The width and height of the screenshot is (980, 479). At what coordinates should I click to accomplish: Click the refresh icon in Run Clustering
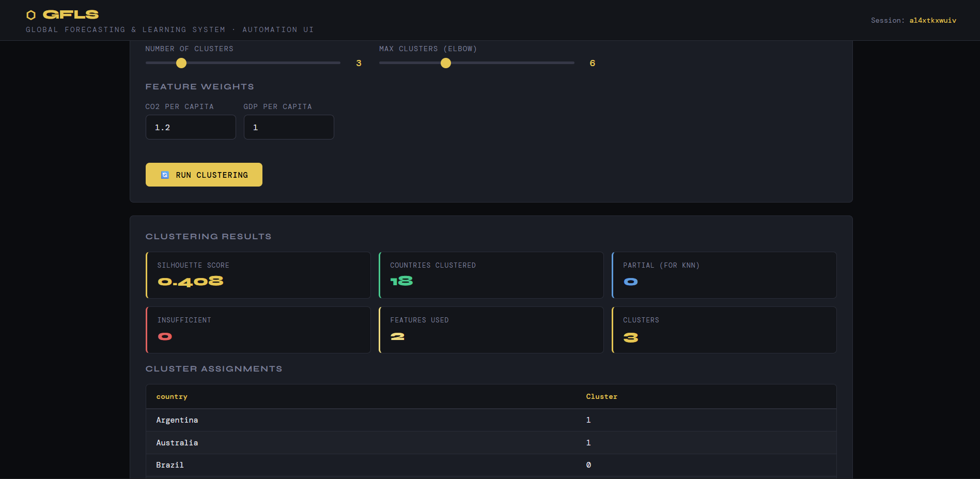165,175
